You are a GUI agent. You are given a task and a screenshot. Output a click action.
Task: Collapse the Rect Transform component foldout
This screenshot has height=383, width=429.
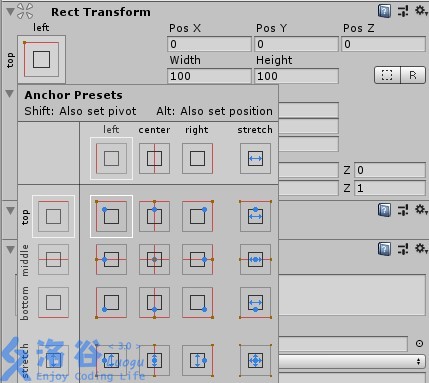point(10,12)
